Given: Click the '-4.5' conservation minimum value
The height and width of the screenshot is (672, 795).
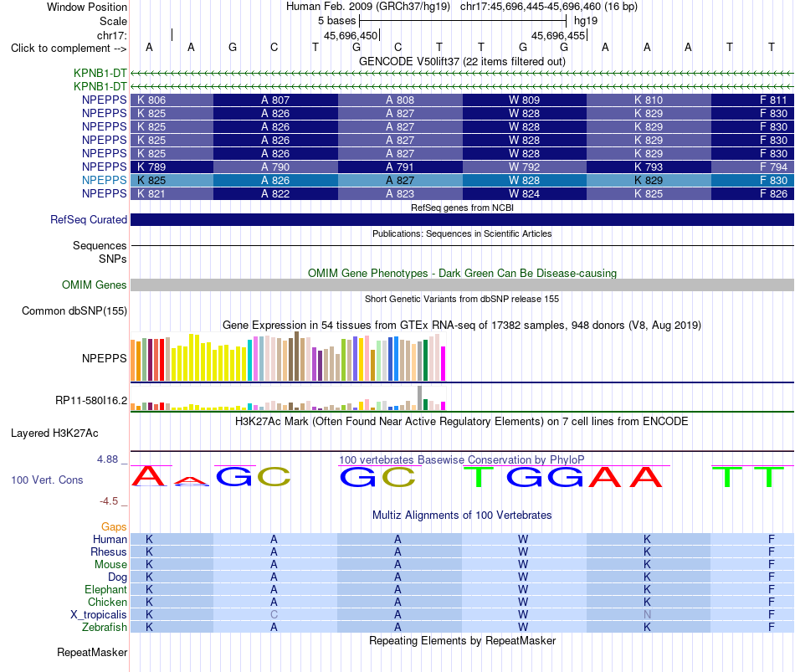Looking at the screenshot, I should pyautogui.click(x=109, y=501).
